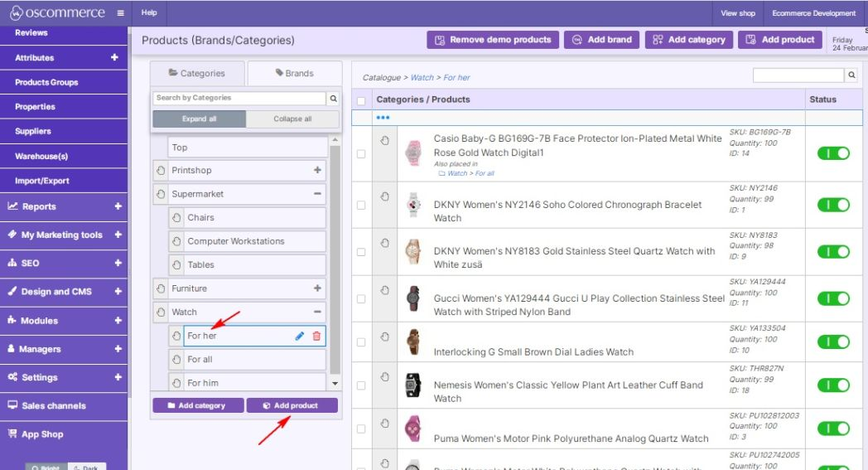Switch to the Categories tab
This screenshot has width=868, height=470.
[197, 73]
